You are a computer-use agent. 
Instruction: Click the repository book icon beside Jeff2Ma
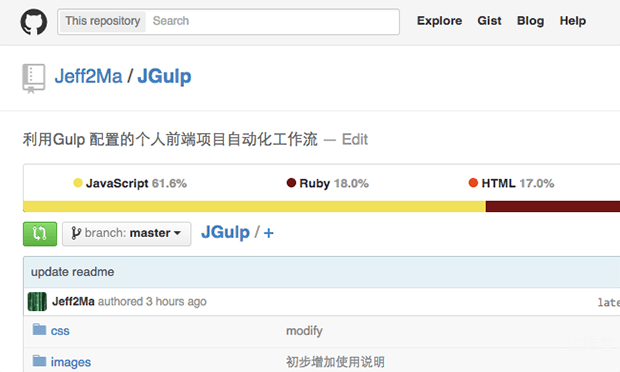pos(34,79)
